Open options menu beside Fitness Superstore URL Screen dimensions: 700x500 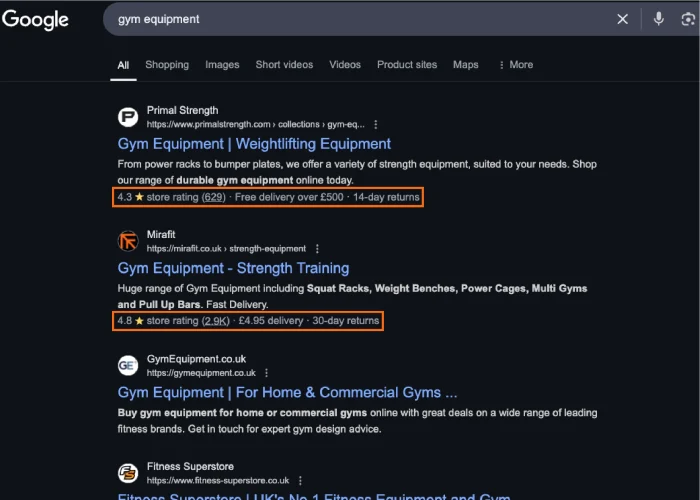coord(300,480)
